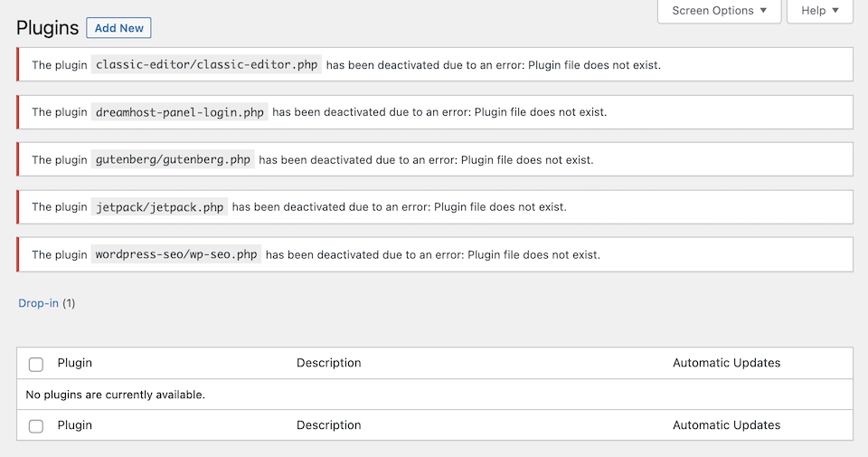Click the Plugins page heading
Image resolution: width=868 pixels, height=457 pixels.
pyautogui.click(x=48, y=28)
